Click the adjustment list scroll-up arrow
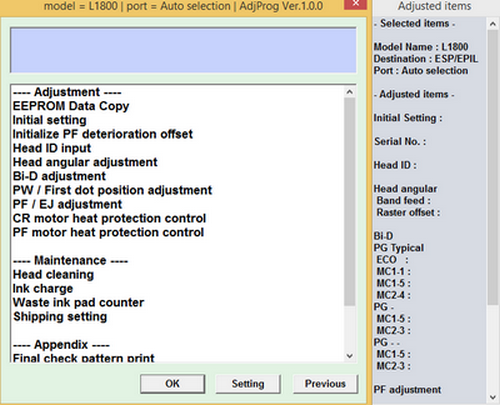 [350, 92]
